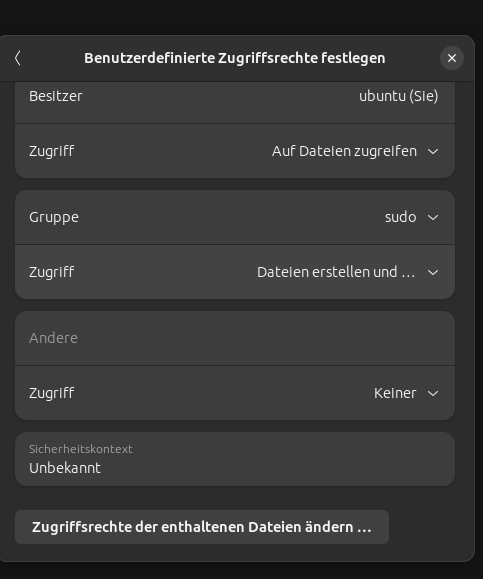Click the 'Benutzerdefinierte Zugriffsrechte festlegen' title
The width and height of the screenshot is (483, 579).
click(235, 58)
